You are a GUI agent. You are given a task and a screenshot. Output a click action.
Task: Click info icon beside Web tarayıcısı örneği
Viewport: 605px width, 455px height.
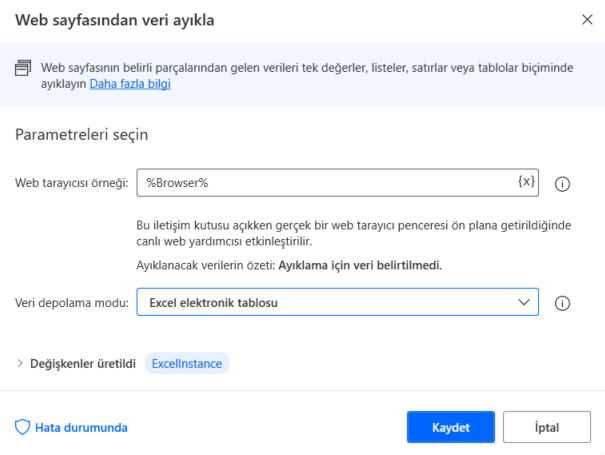click(x=562, y=184)
